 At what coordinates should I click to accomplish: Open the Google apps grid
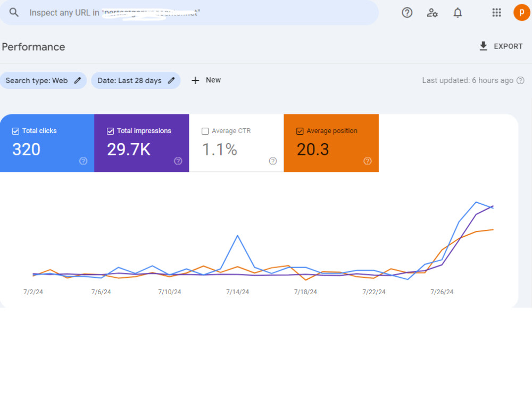click(496, 13)
